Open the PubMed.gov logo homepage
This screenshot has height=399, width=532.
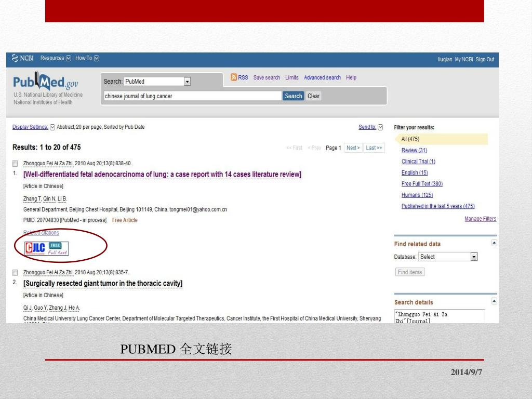(46, 82)
